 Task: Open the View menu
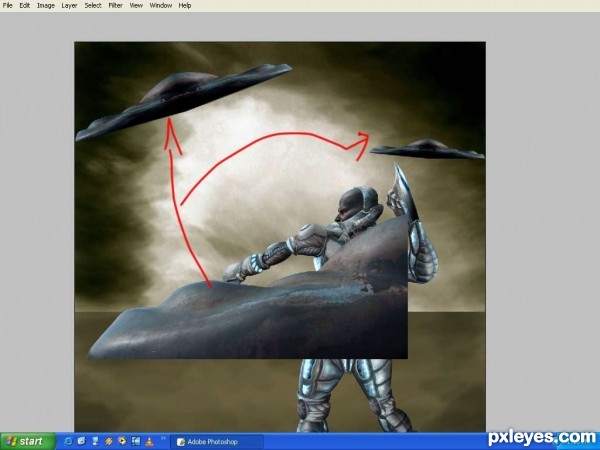[136, 5]
